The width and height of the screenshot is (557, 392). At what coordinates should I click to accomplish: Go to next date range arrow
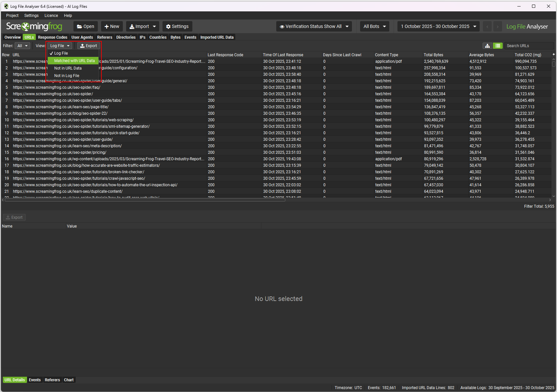497,27
